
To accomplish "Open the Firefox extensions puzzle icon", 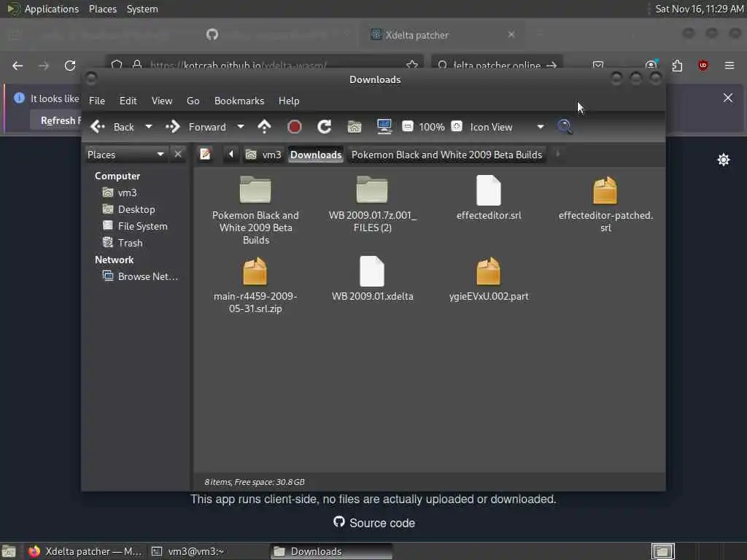I will 677,66.
